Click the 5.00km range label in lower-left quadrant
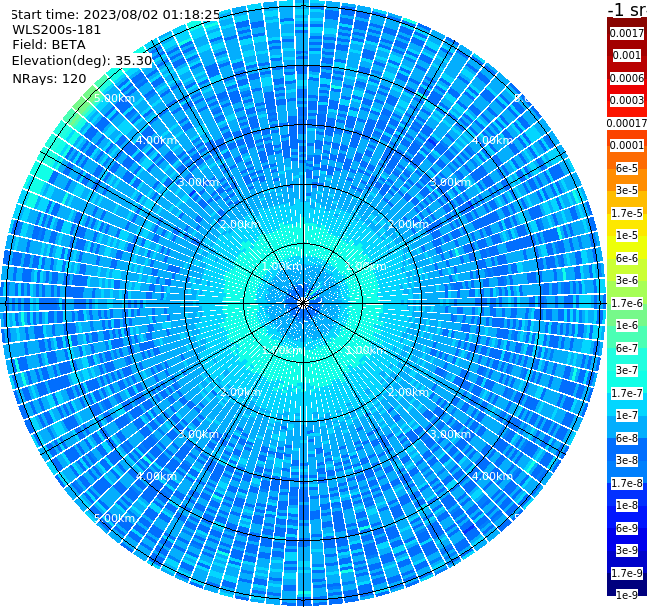 click(x=115, y=518)
